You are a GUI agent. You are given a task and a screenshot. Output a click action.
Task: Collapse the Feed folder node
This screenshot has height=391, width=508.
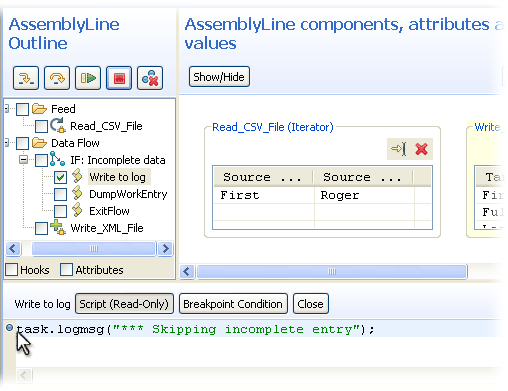[x=7, y=108]
